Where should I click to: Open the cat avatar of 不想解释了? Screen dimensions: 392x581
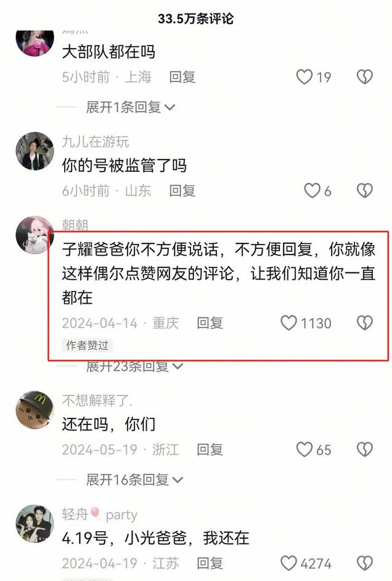point(35,410)
